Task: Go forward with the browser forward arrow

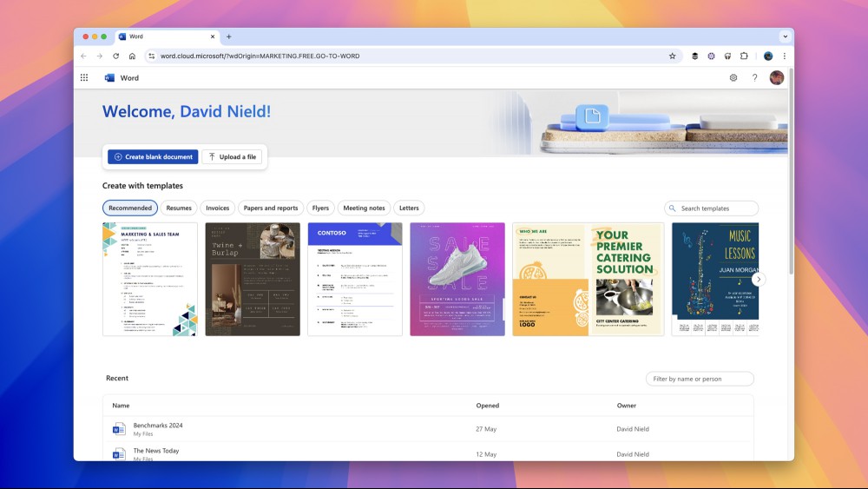Action: pos(100,56)
